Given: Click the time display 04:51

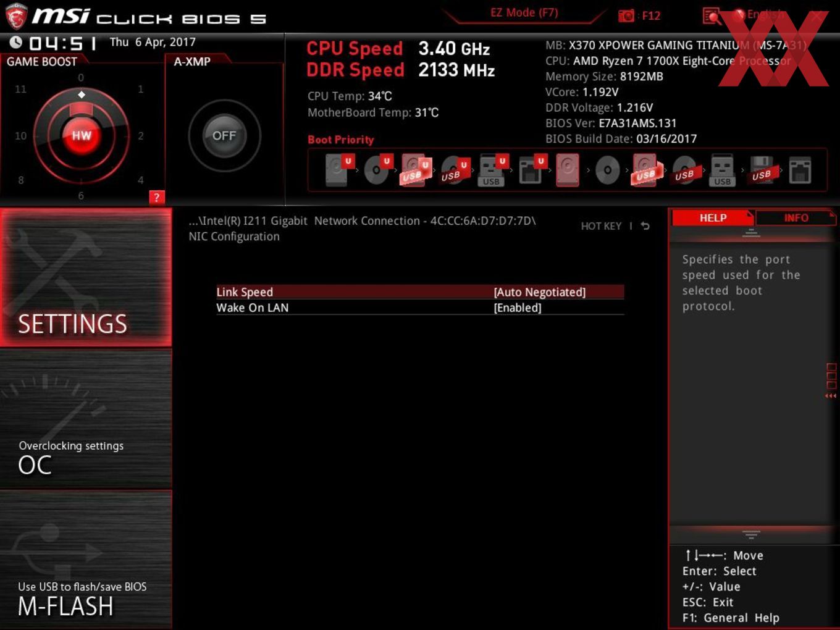Looking at the screenshot, I should coord(63,43).
